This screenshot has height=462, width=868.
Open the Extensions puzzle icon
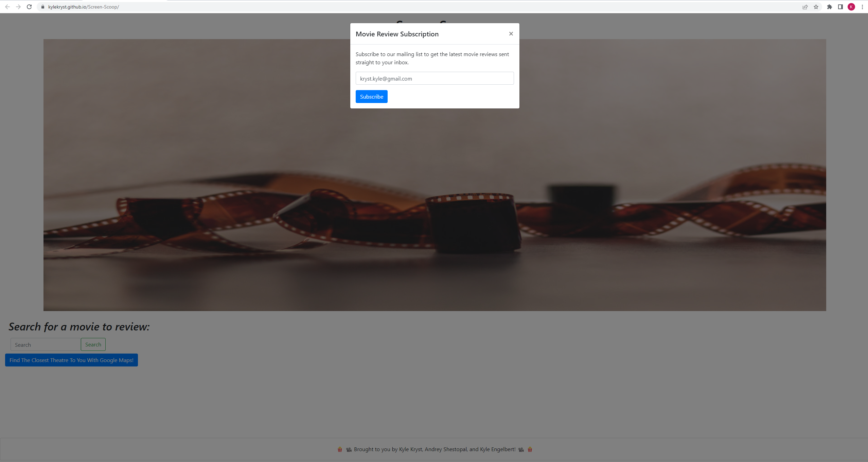click(x=830, y=7)
